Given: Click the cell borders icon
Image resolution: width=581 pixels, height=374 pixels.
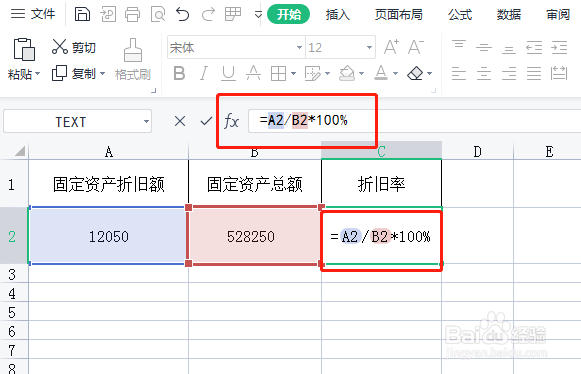Looking at the screenshot, I should point(278,73).
